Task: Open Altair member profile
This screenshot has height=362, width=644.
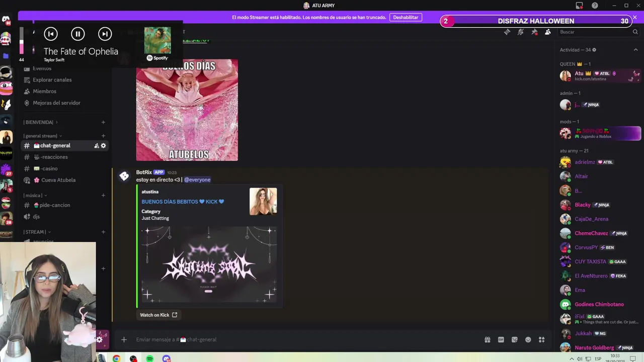Action: point(600,176)
